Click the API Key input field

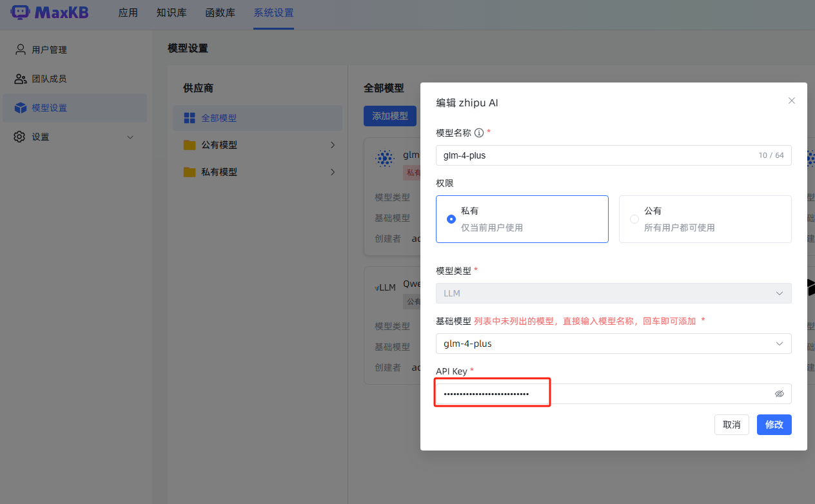(x=614, y=394)
